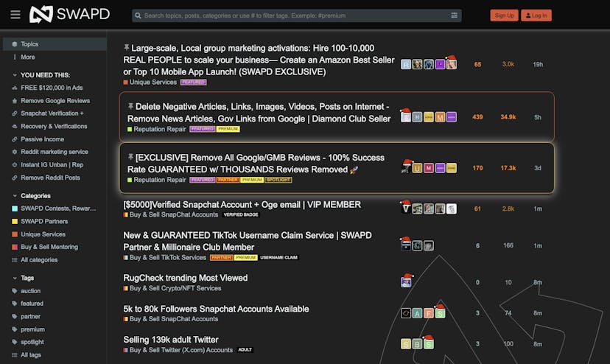Open TikTok Username Claim Service topic
Viewport: 610px width, 364px height.
[248, 241]
